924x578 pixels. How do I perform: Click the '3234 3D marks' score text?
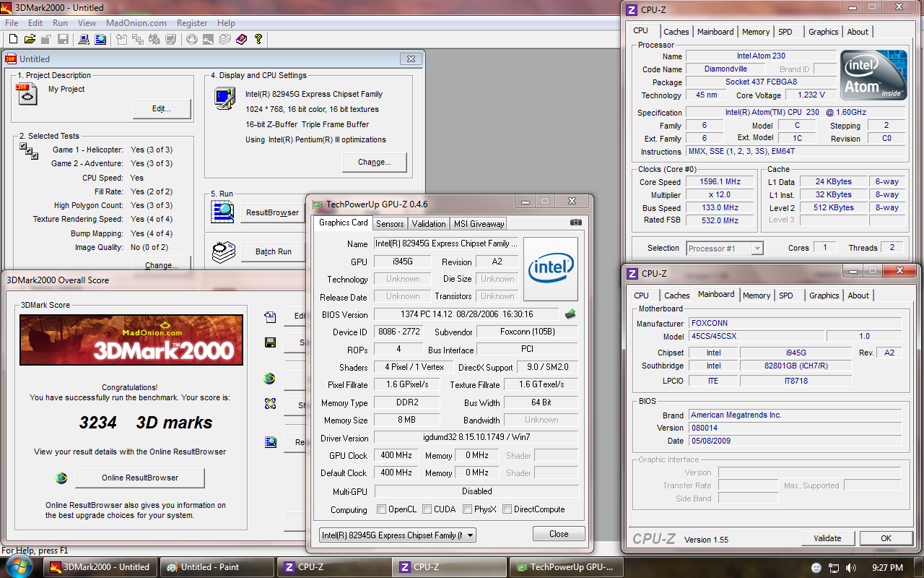tap(146, 423)
